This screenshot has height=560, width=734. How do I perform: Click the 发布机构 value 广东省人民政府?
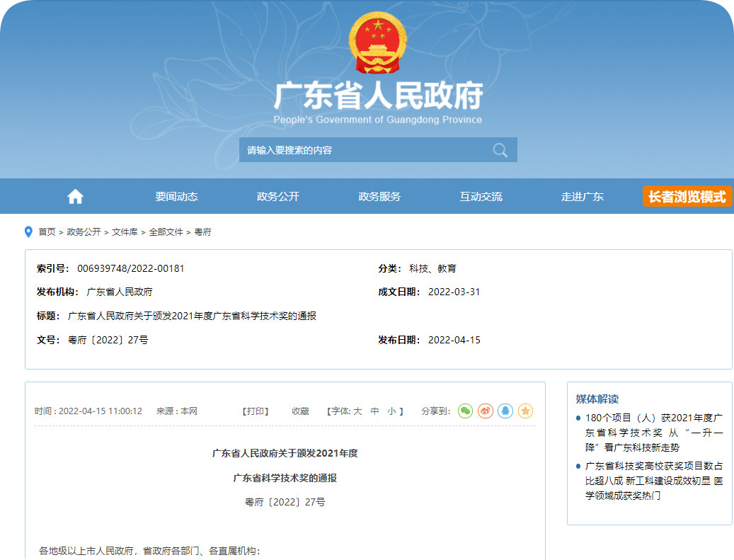120,292
